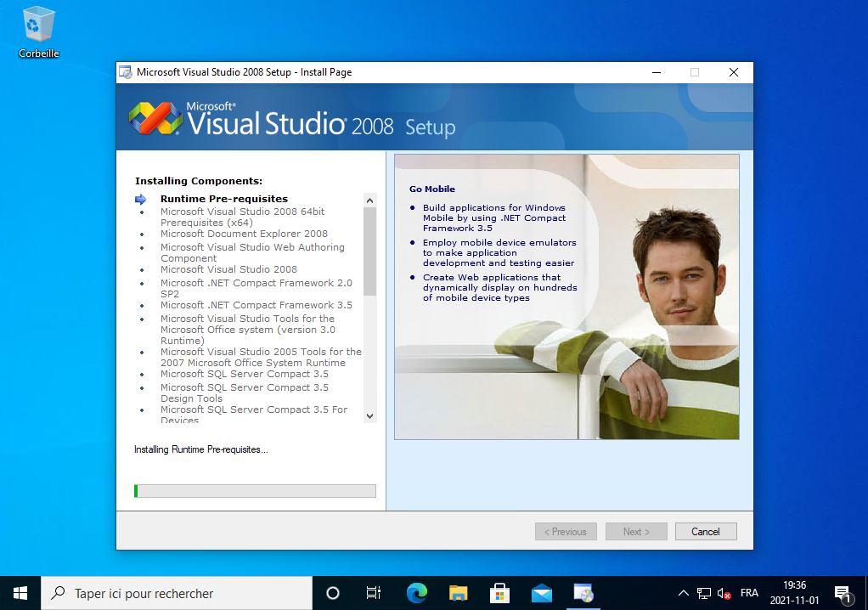The width and height of the screenshot is (868, 610).
Task: Click the installation progress bar
Action: tap(255, 491)
